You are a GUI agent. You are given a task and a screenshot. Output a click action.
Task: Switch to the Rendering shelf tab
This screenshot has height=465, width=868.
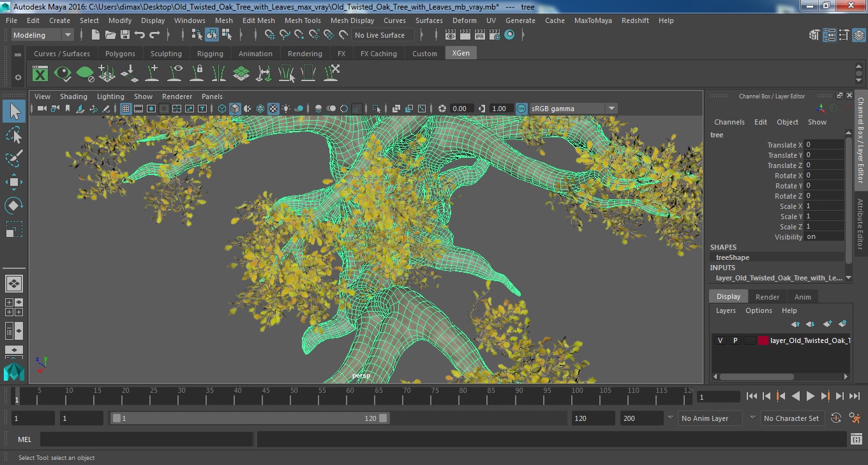pyautogui.click(x=304, y=54)
